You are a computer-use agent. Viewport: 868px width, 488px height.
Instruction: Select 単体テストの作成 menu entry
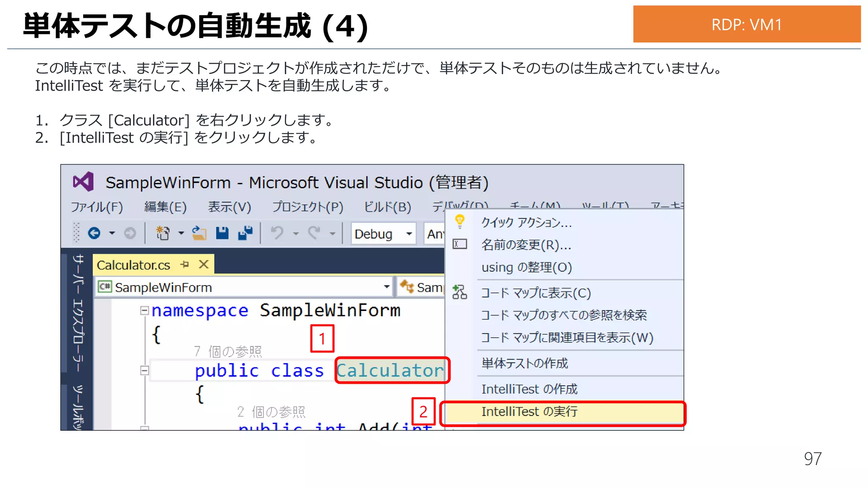point(565,363)
